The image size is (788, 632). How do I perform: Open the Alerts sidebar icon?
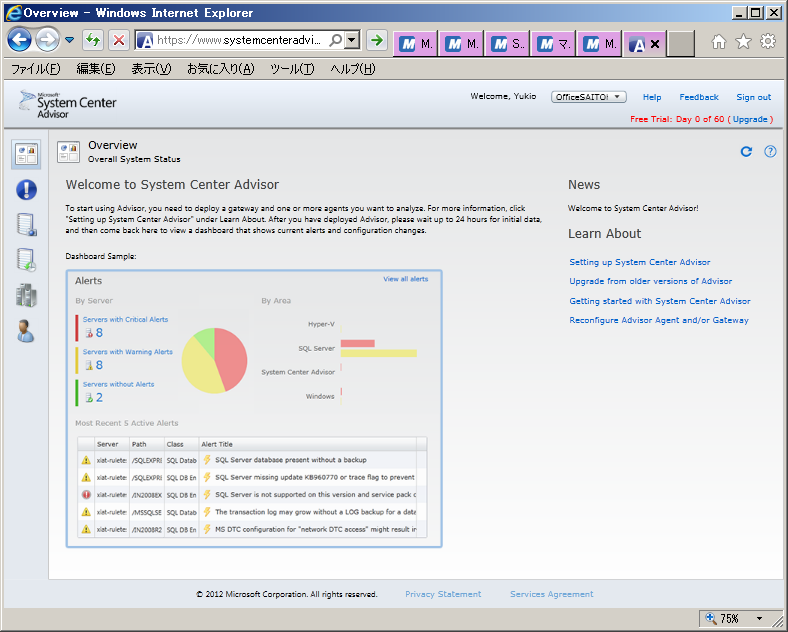point(26,190)
